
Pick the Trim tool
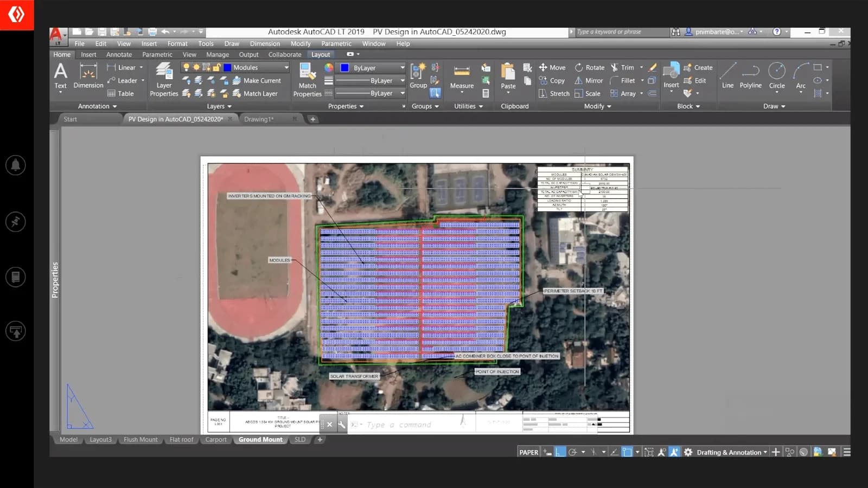[x=622, y=68]
